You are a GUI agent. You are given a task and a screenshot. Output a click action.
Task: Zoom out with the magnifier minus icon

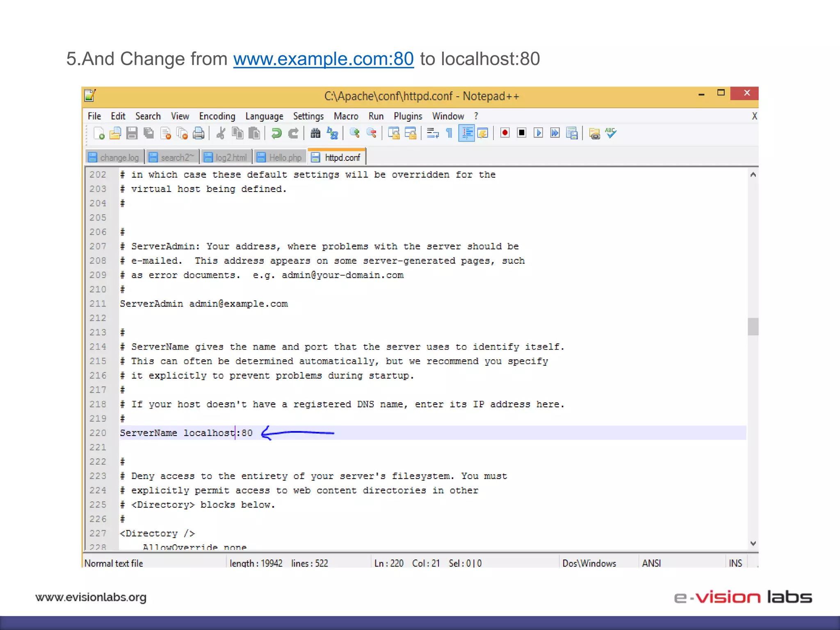[x=371, y=133]
